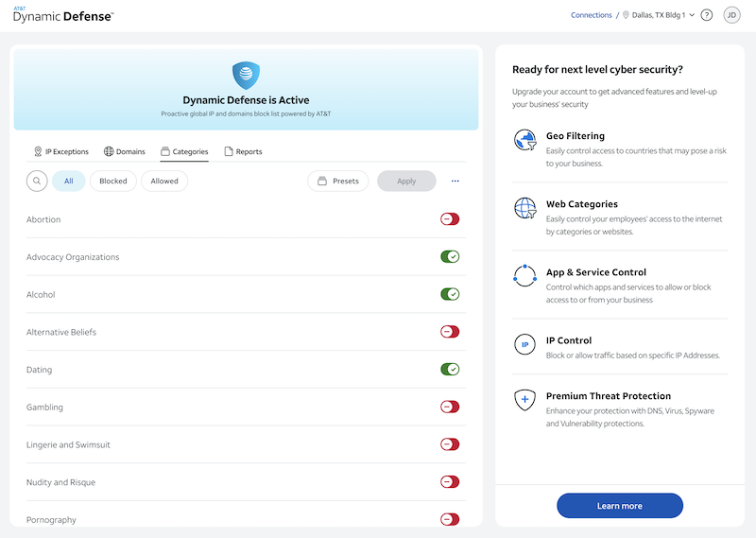Click the Alternative Beliefs label

(61, 333)
